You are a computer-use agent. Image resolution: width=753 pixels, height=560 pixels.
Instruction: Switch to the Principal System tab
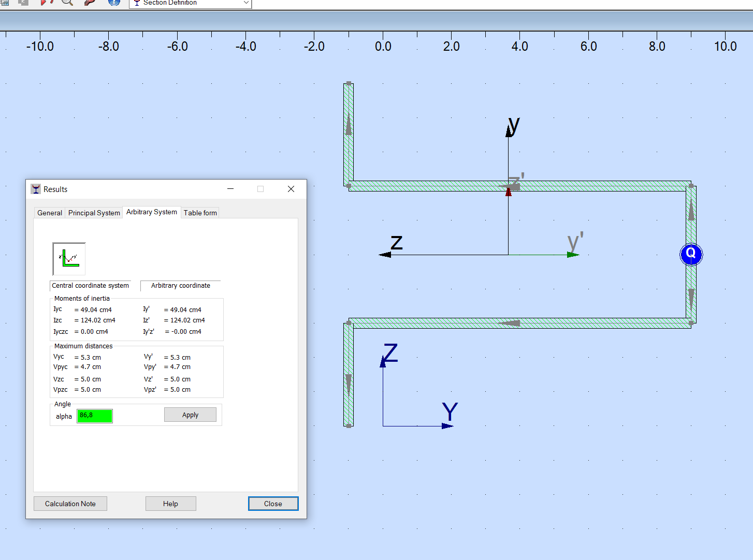click(x=94, y=213)
